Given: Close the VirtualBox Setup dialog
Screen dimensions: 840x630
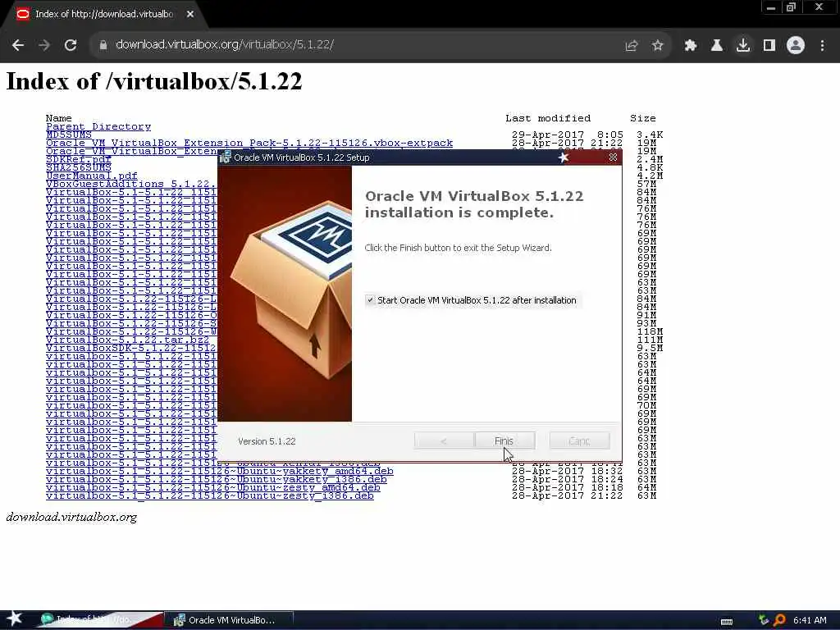Looking at the screenshot, I should tap(613, 157).
